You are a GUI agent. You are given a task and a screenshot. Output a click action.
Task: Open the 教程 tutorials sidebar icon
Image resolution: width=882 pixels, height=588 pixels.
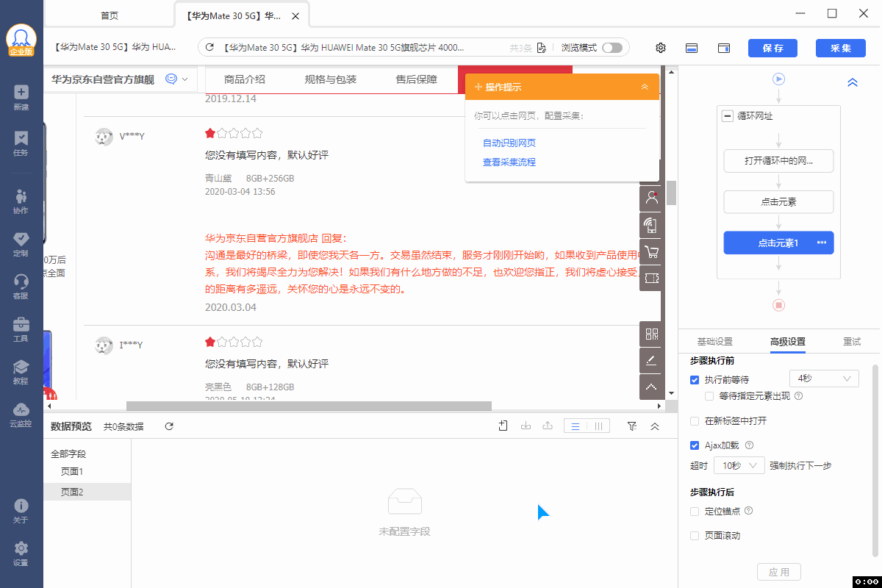click(x=21, y=371)
